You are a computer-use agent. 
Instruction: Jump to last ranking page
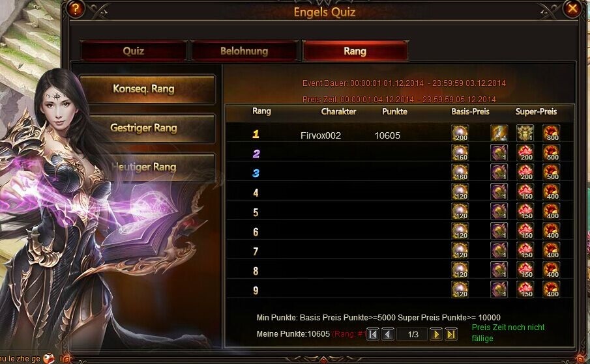[450, 334]
